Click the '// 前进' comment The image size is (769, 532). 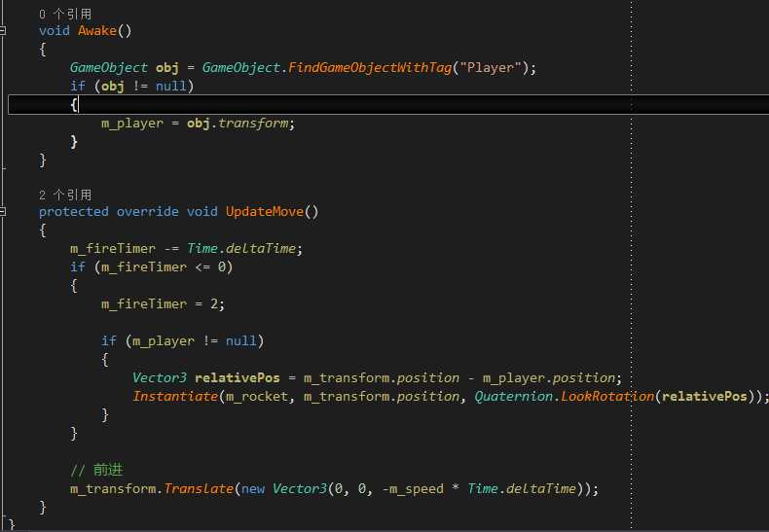(x=96, y=470)
